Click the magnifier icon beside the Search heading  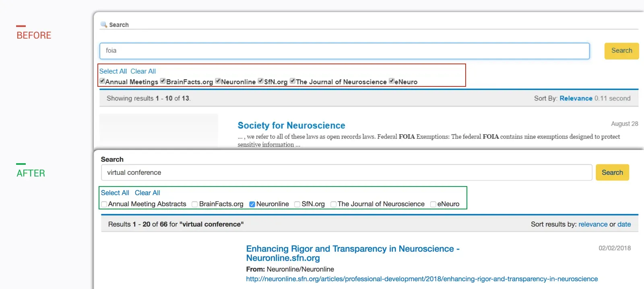(x=103, y=25)
